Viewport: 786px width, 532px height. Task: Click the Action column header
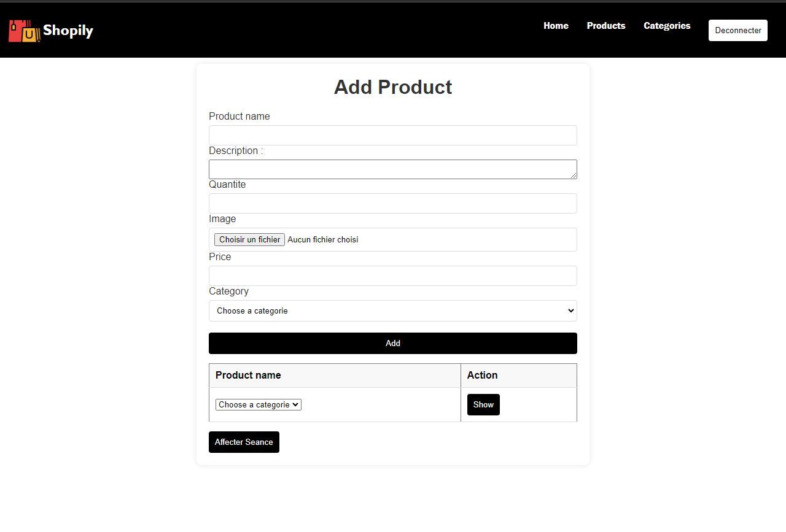point(483,376)
